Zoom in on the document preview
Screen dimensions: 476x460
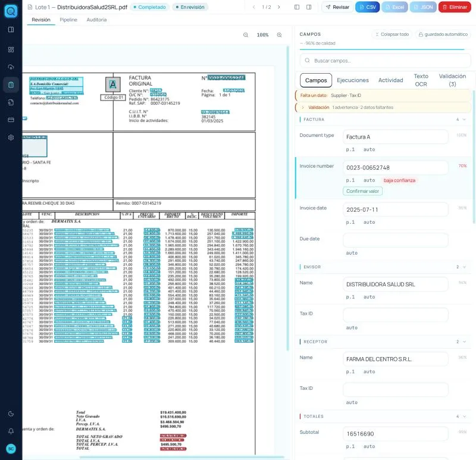pyautogui.click(x=279, y=35)
